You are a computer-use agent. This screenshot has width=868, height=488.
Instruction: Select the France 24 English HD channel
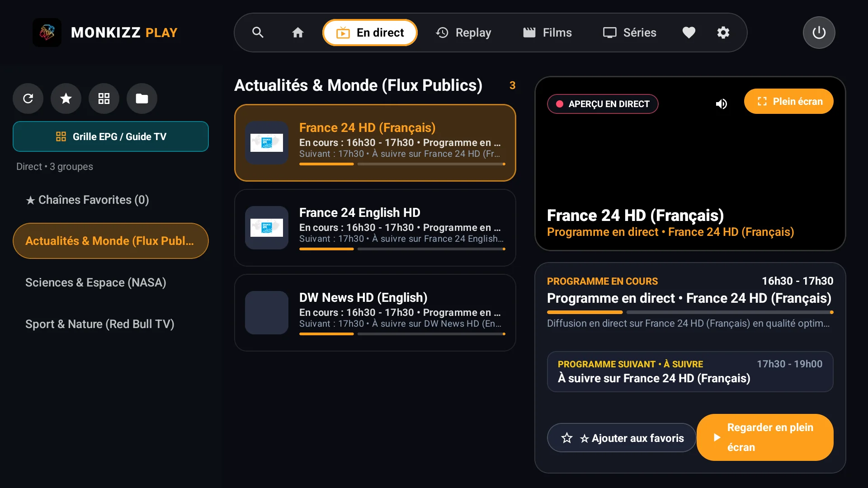[375, 228]
